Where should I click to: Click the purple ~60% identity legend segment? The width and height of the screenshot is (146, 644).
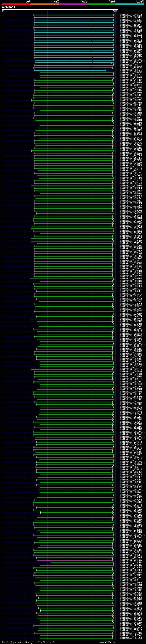(x=73, y=4)
